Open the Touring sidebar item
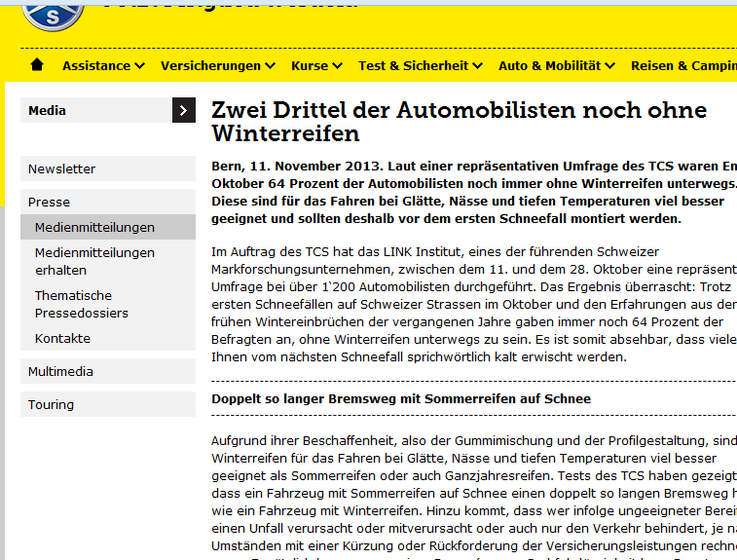This screenshot has height=560, width=737. [108, 404]
